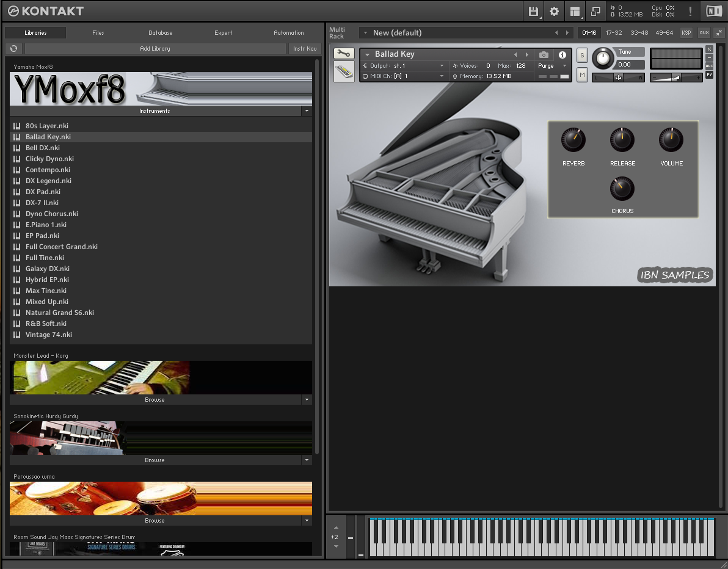Screen dimensions: 728x569
Task: Click the keyboard icon under the wrench
Action: pos(344,72)
